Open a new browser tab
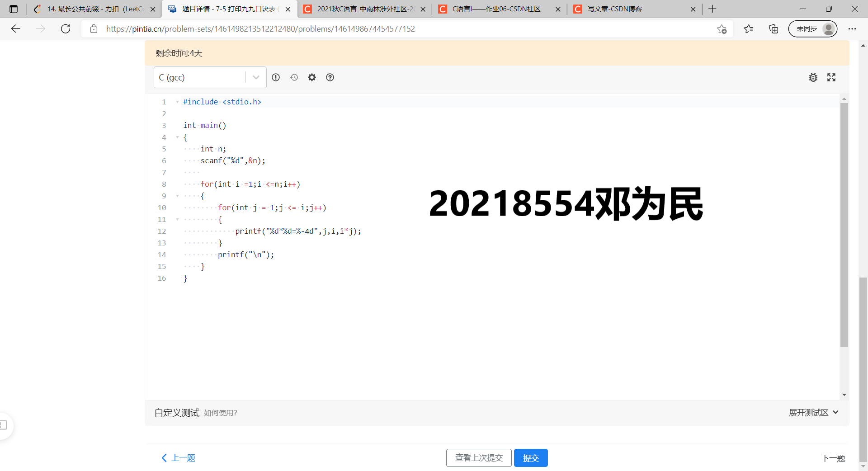 712,9
